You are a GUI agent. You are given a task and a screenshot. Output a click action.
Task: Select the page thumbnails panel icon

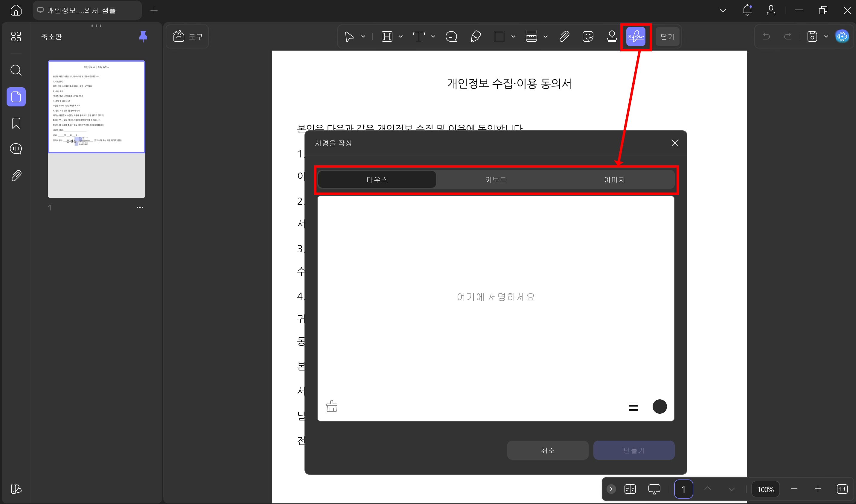click(x=16, y=97)
